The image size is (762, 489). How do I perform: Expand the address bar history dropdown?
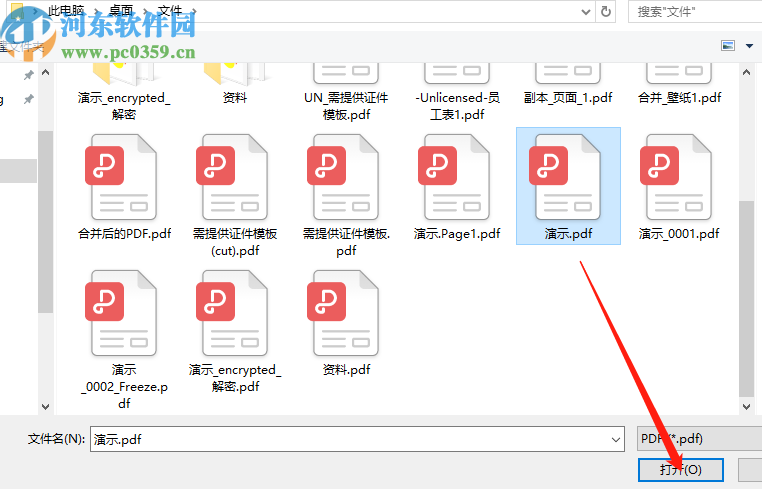[586, 12]
